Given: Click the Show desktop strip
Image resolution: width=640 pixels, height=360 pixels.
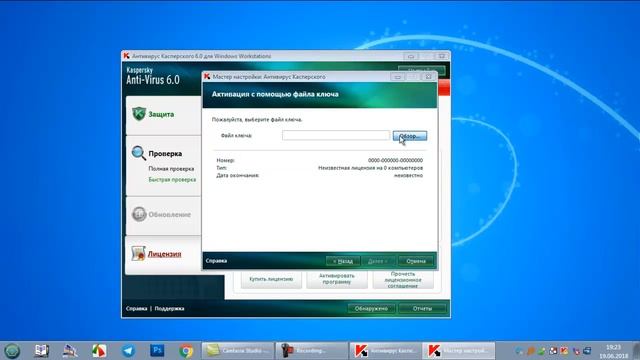Looking at the screenshot, I should [636, 351].
